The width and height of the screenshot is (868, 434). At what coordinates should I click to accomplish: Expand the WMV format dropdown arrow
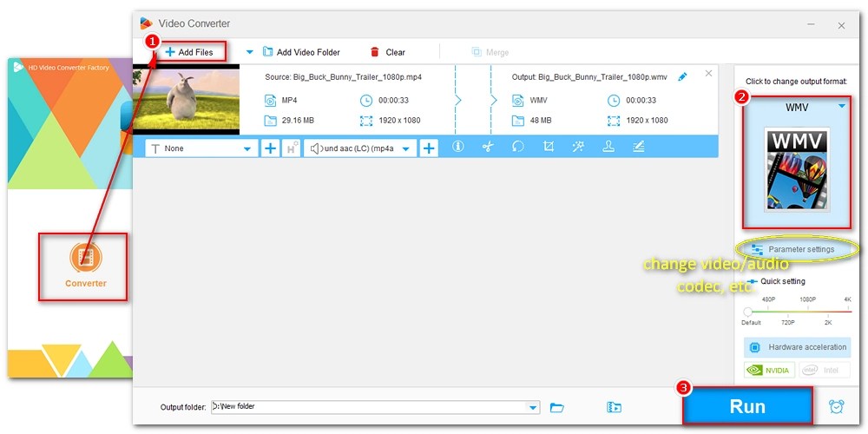coord(841,106)
